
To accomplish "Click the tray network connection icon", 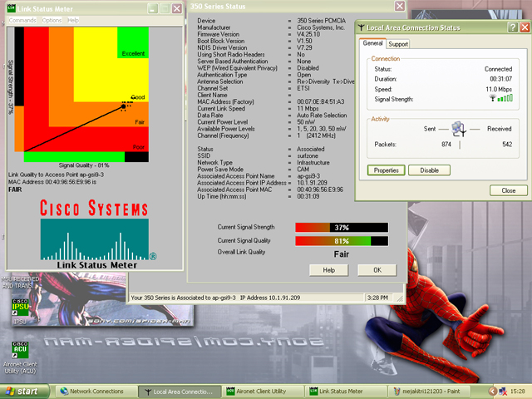I will point(501,391).
